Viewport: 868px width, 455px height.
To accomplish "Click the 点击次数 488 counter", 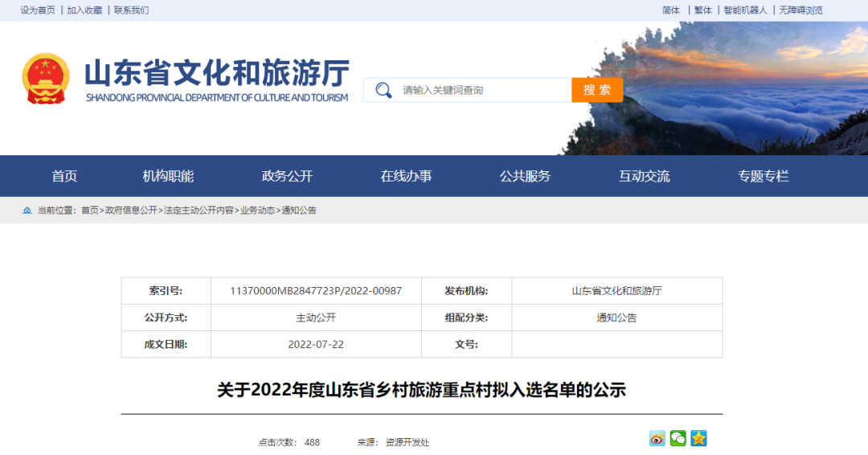I will point(289,442).
